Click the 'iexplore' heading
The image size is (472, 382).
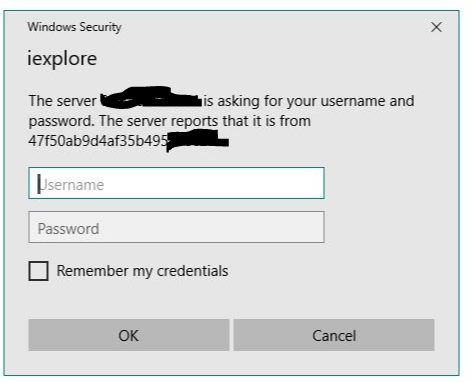62,58
